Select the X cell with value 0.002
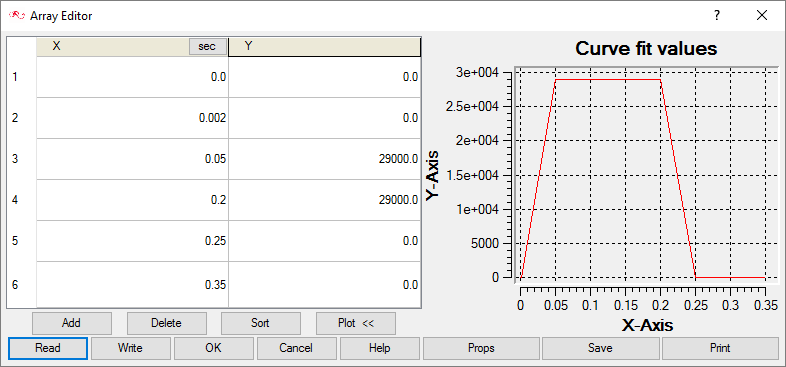The width and height of the screenshot is (786, 367). pyautogui.click(x=132, y=118)
